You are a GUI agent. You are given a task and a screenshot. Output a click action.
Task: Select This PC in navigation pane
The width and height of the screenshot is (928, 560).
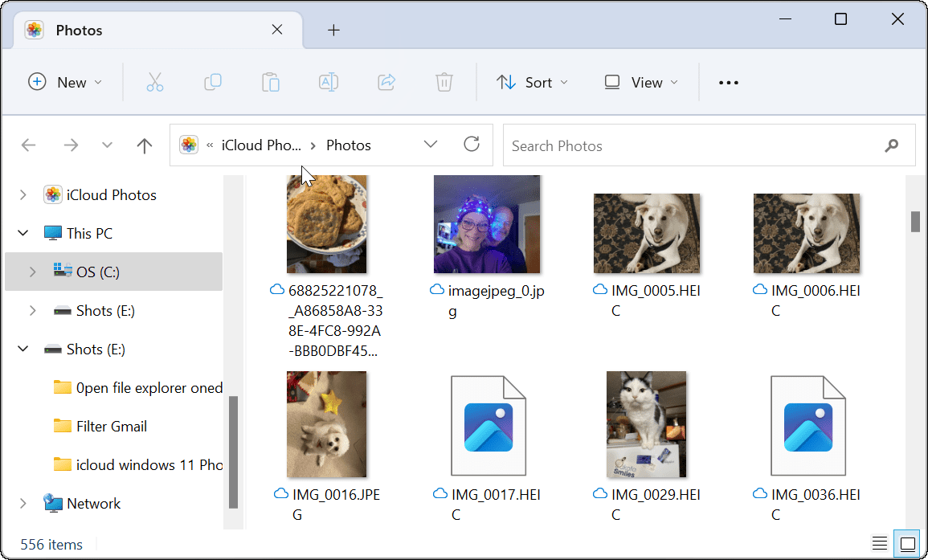[x=89, y=233]
